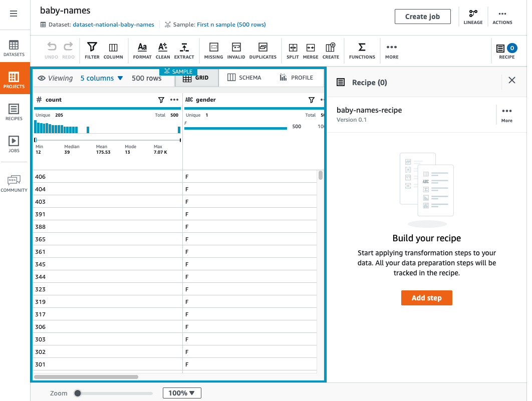
Task: Toggle the filter on the count column
Action: [161, 100]
